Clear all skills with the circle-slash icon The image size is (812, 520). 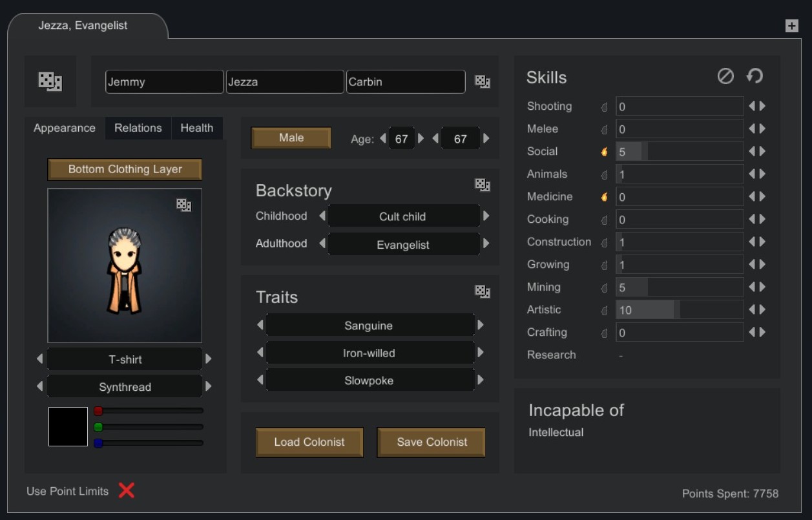[725, 76]
